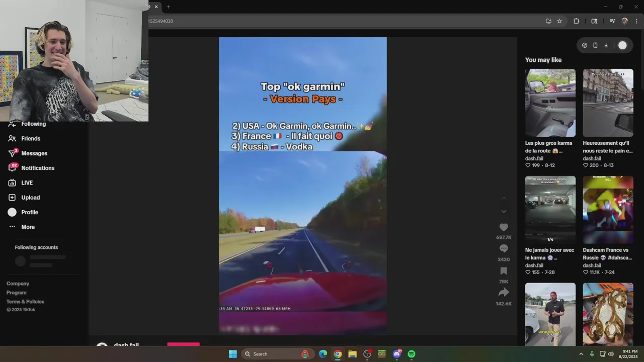The width and height of the screenshot is (644, 362).
Task: Open 'Les plus gros karma' thumbnail
Action: coord(550,103)
